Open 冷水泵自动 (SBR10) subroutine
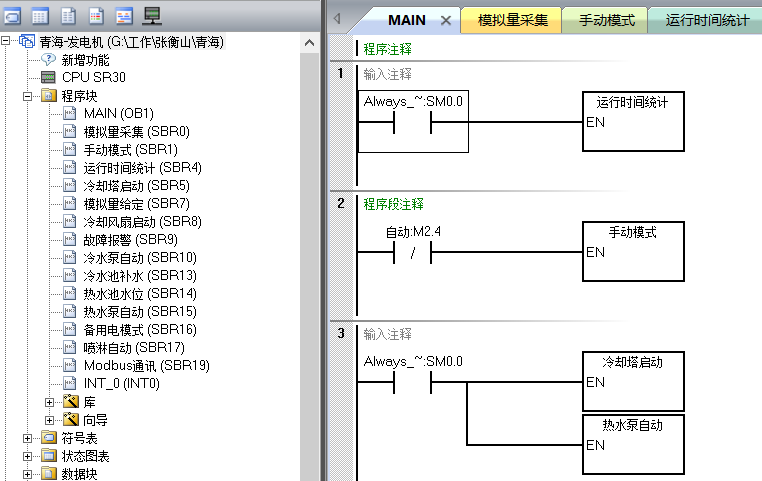762x481 pixels. coord(140,258)
